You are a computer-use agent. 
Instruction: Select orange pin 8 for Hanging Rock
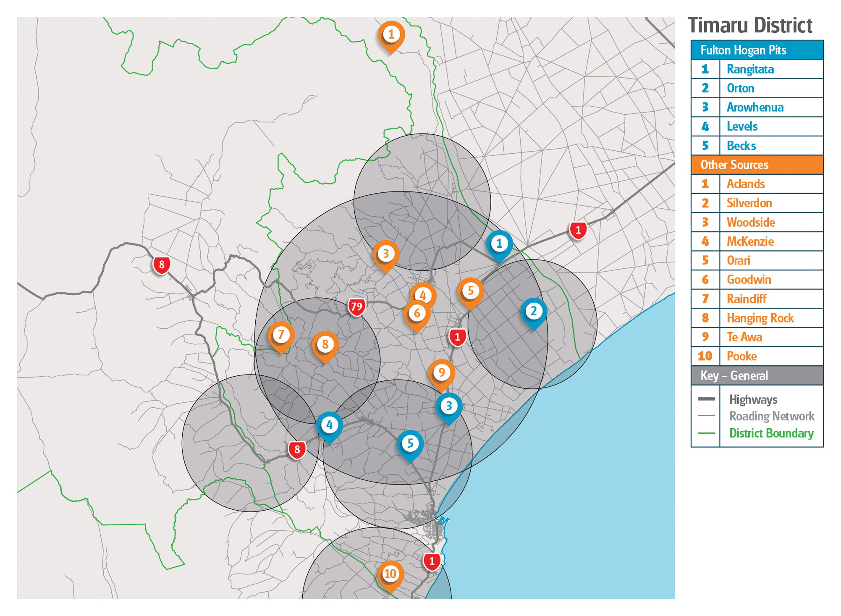[325, 347]
